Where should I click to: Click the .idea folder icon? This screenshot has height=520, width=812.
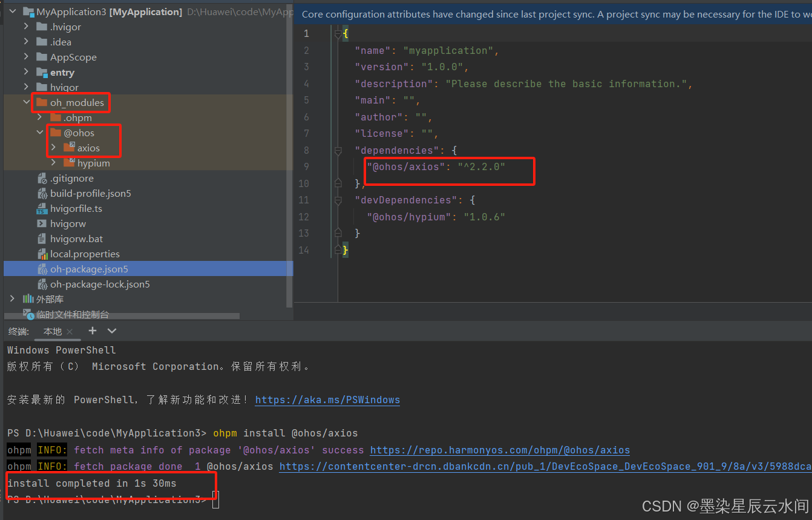(x=42, y=42)
